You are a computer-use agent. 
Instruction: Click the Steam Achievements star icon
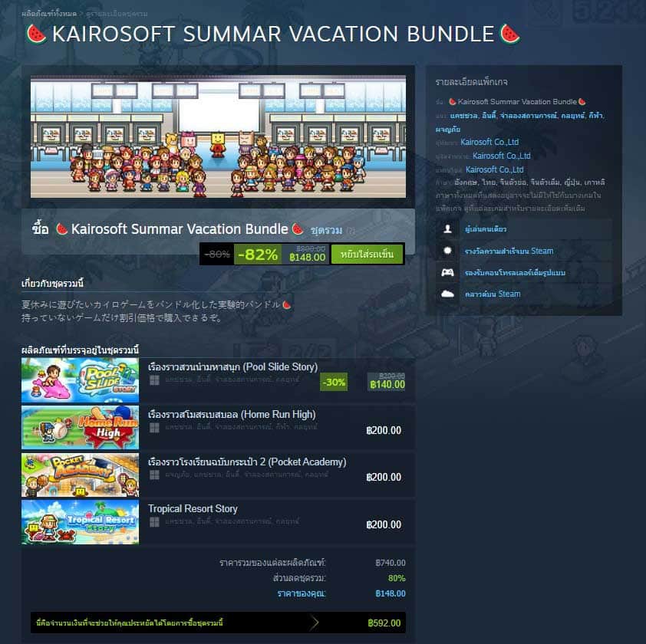447,251
